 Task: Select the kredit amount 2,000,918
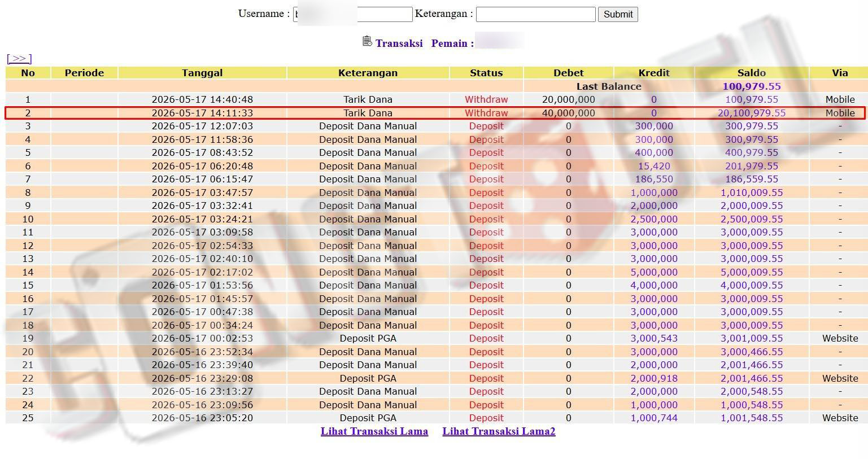[654, 378]
